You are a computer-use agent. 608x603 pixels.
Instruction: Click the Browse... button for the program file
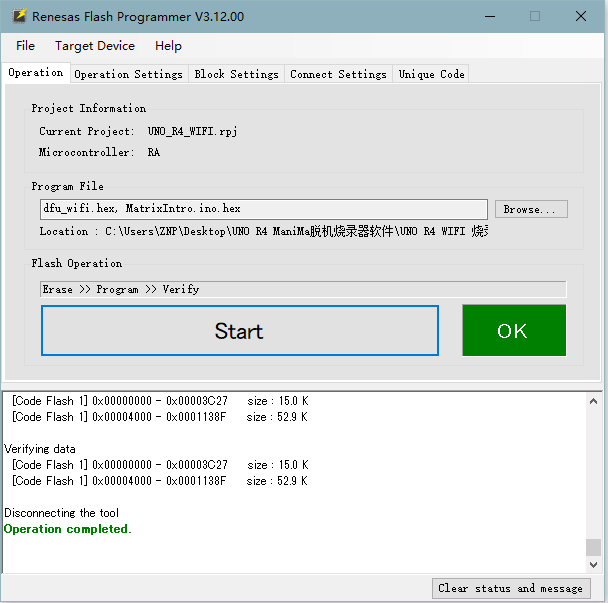531,209
